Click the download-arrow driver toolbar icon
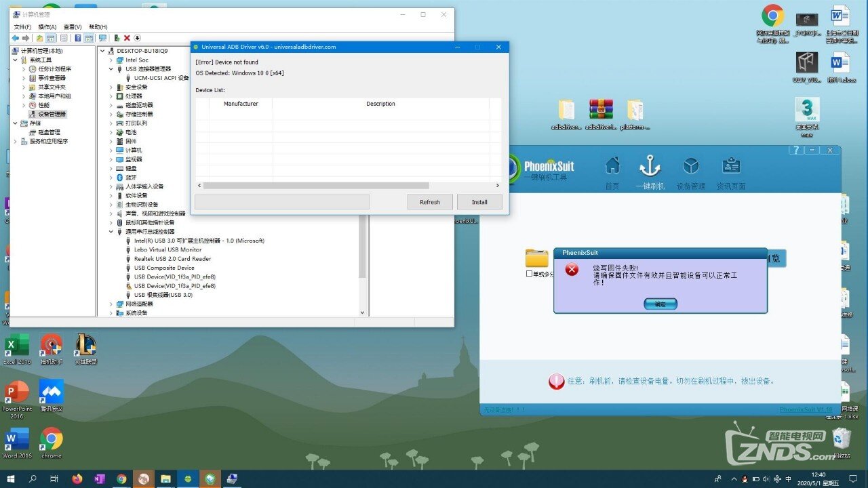 [137, 38]
